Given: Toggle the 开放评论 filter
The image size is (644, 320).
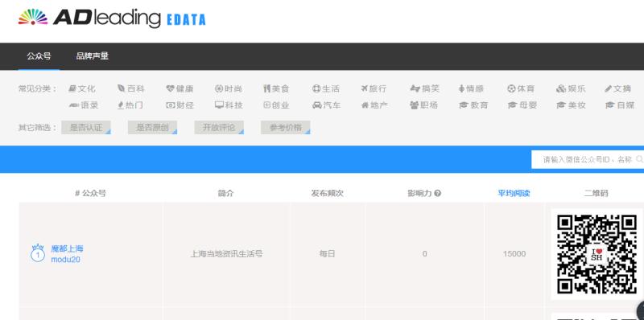Looking at the screenshot, I should 219,128.
